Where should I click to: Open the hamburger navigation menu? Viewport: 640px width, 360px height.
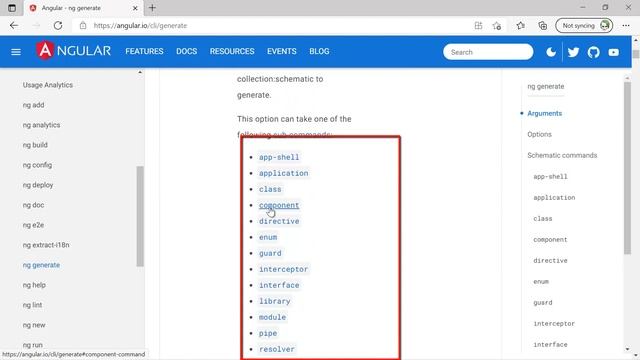tap(16, 52)
